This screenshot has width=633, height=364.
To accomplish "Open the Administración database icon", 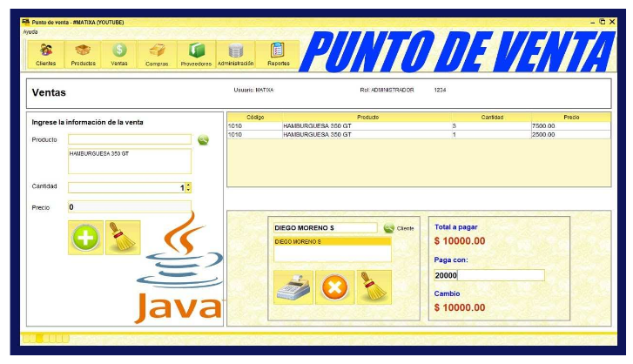I will [x=235, y=54].
